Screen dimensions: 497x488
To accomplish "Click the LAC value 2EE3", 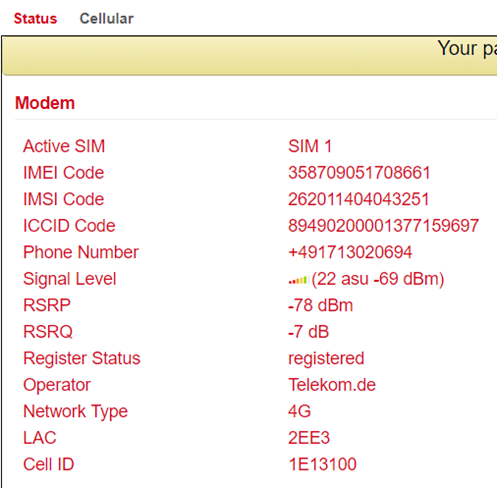I will 309,438.
